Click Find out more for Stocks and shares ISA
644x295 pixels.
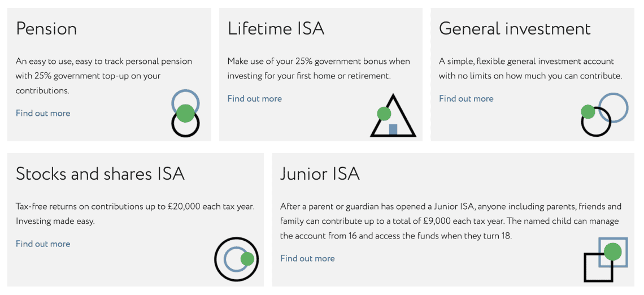tap(43, 244)
